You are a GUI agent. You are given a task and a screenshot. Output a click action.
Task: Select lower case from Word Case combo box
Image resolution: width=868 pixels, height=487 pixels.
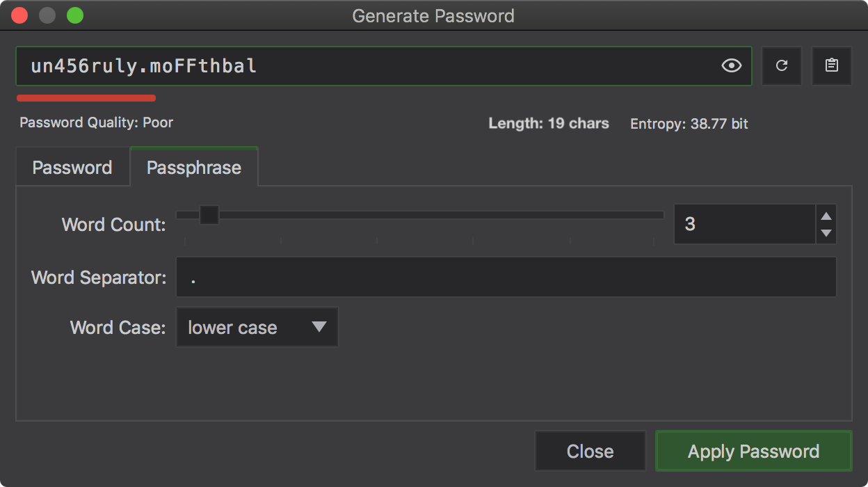tap(257, 327)
